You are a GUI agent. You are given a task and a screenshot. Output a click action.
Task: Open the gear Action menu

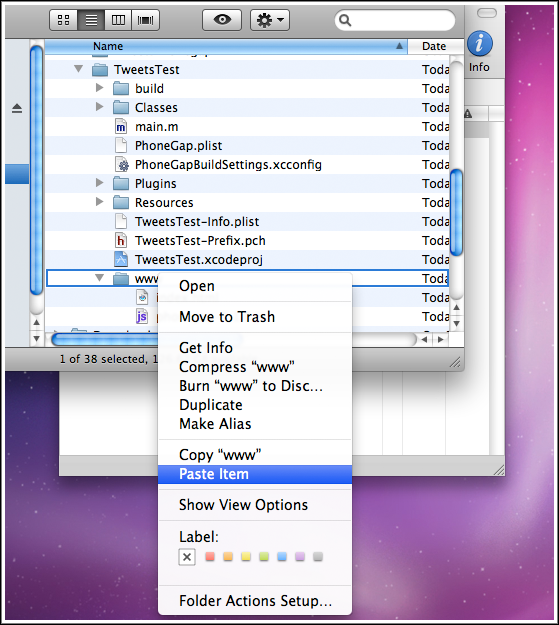coord(270,20)
